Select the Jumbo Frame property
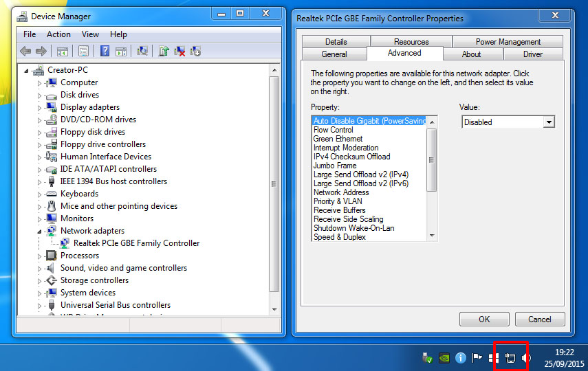This screenshot has width=588, height=371. [335, 166]
